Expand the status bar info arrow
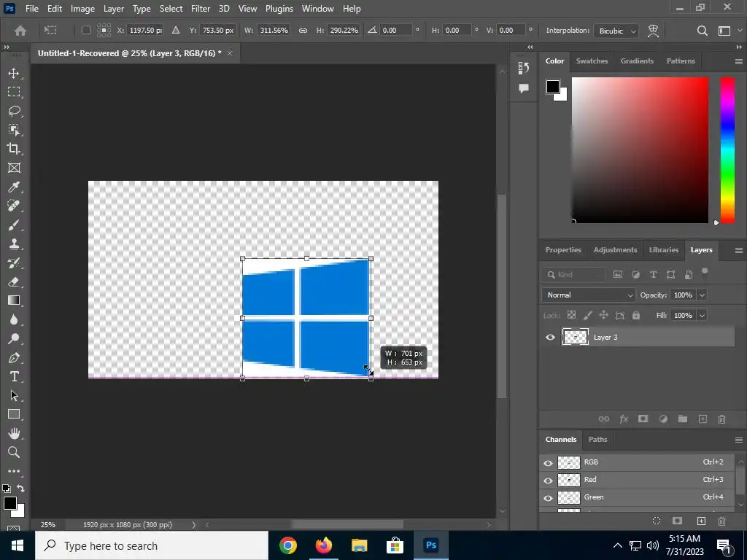The width and height of the screenshot is (747, 560). (x=194, y=525)
